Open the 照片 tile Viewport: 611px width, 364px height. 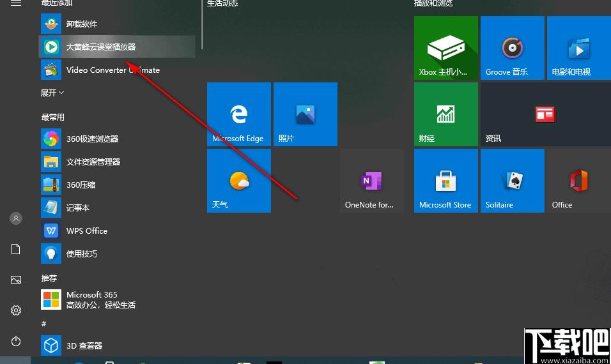point(305,114)
